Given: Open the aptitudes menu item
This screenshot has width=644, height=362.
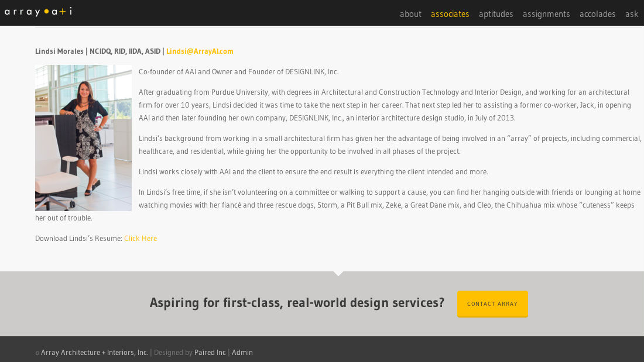Looking at the screenshot, I should click(496, 14).
